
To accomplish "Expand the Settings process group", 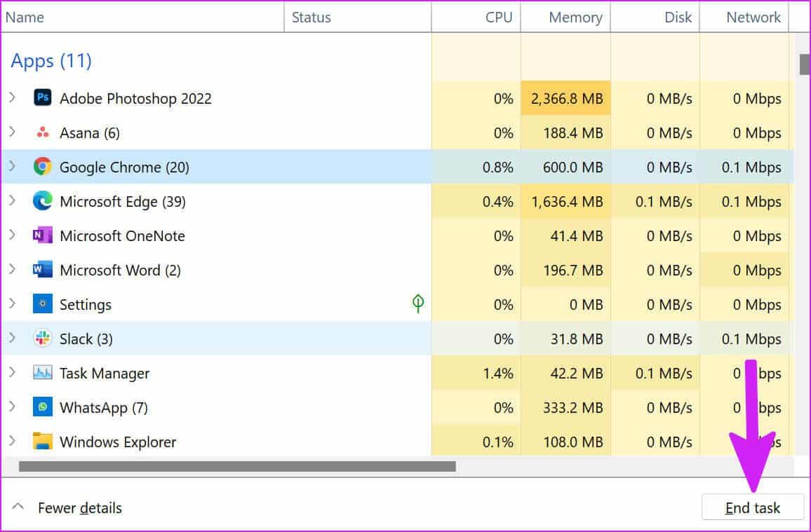I will tap(13, 303).
